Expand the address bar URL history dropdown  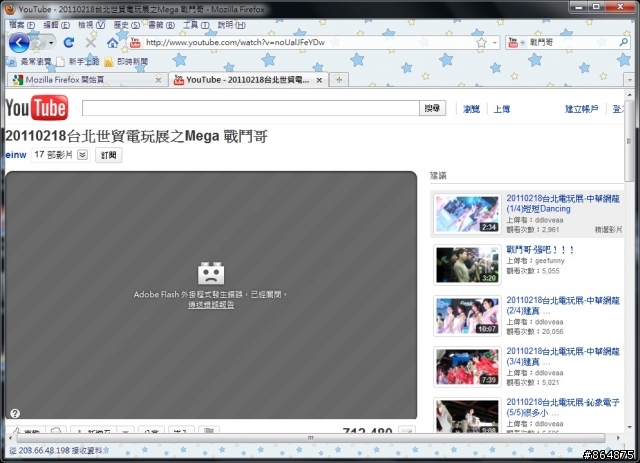(x=494, y=42)
